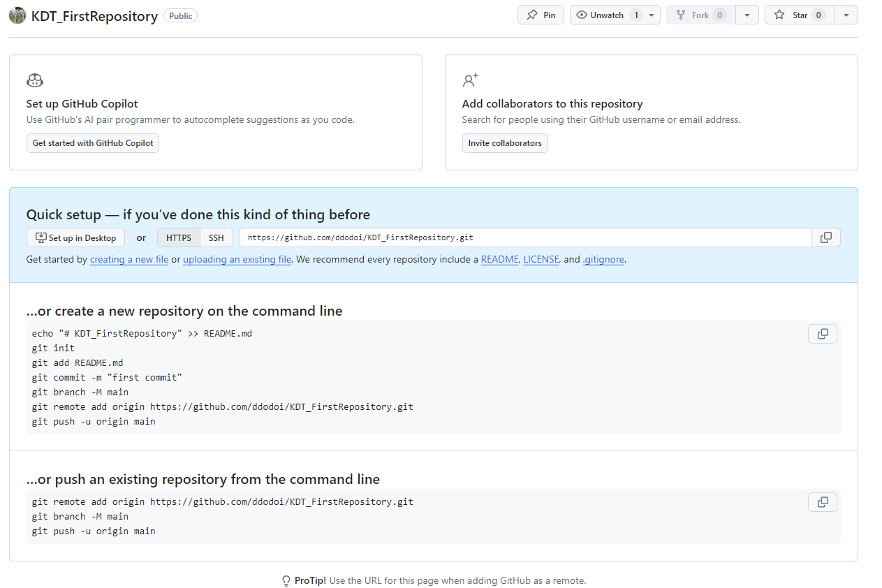Click the star count badge showing 0

point(819,15)
